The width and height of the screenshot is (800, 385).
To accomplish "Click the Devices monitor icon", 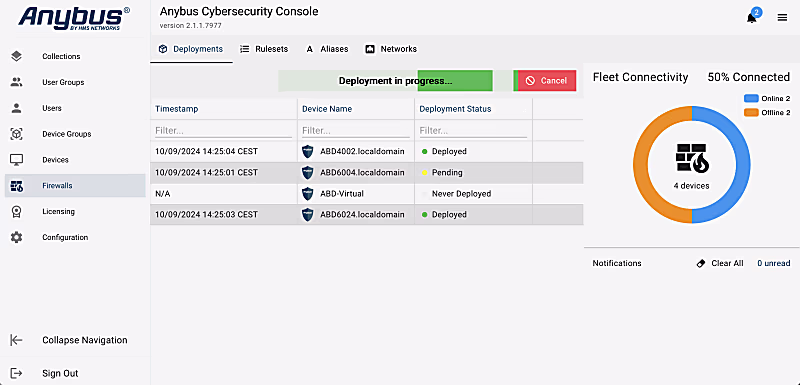I will coord(16,160).
